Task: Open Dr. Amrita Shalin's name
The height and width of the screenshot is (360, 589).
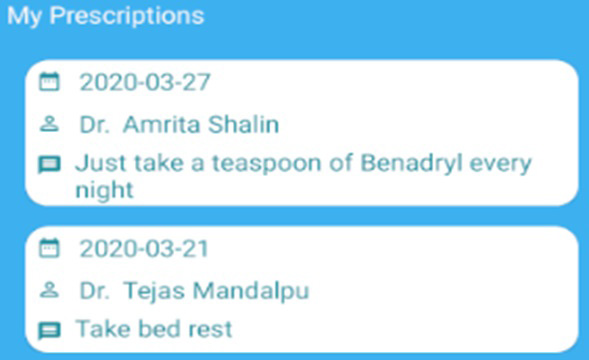Action: [179, 124]
